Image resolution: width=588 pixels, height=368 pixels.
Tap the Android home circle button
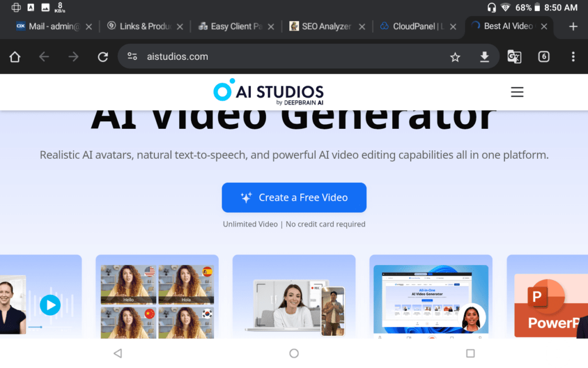pyautogui.click(x=294, y=354)
